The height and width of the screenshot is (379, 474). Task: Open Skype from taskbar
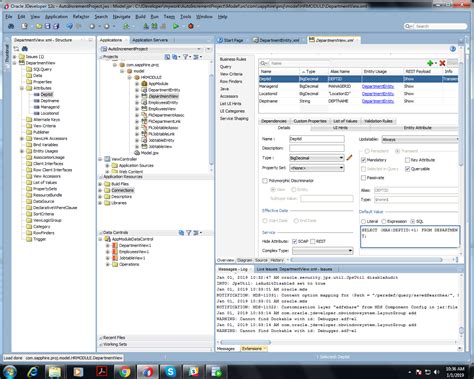[170, 371]
